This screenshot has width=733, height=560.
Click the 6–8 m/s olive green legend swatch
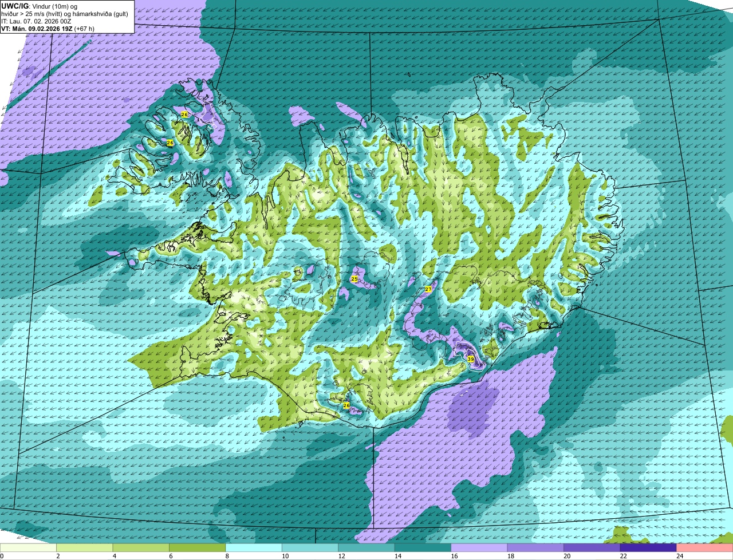click(x=198, y=547)
